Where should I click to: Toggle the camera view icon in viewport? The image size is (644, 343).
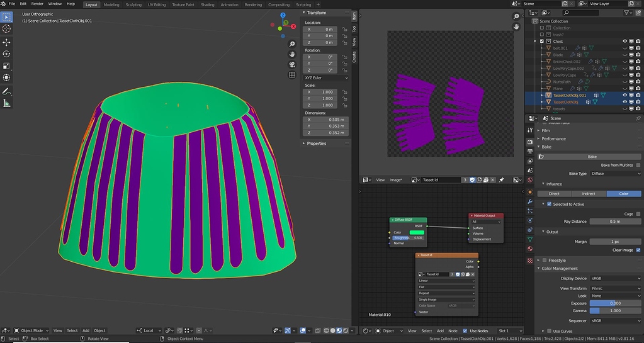point(292,64)
